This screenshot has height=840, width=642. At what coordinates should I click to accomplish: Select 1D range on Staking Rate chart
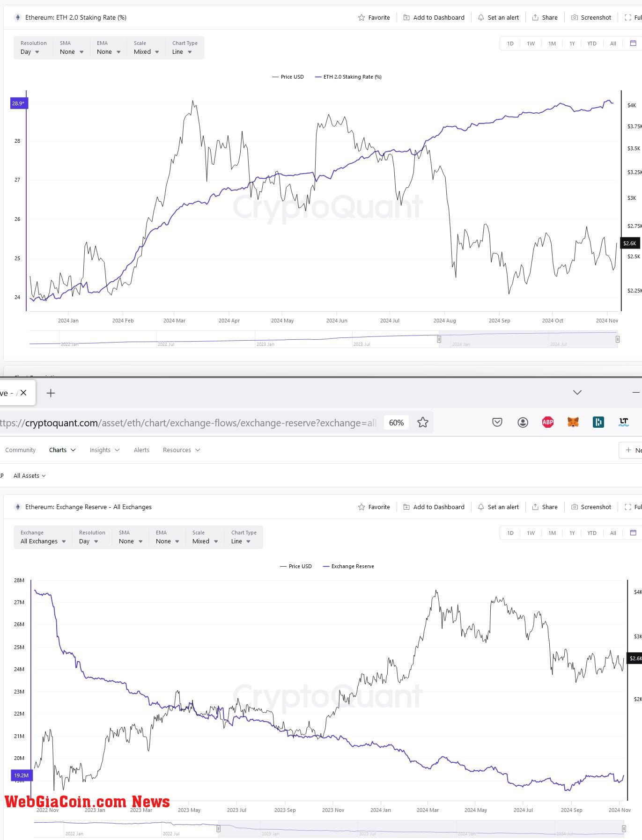click(510, 44)
